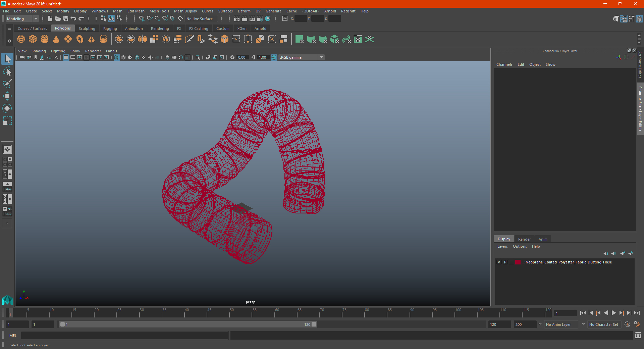644x349 pixels.
Task: Create a polygon torus from the shelf
Action: point(80,39)
